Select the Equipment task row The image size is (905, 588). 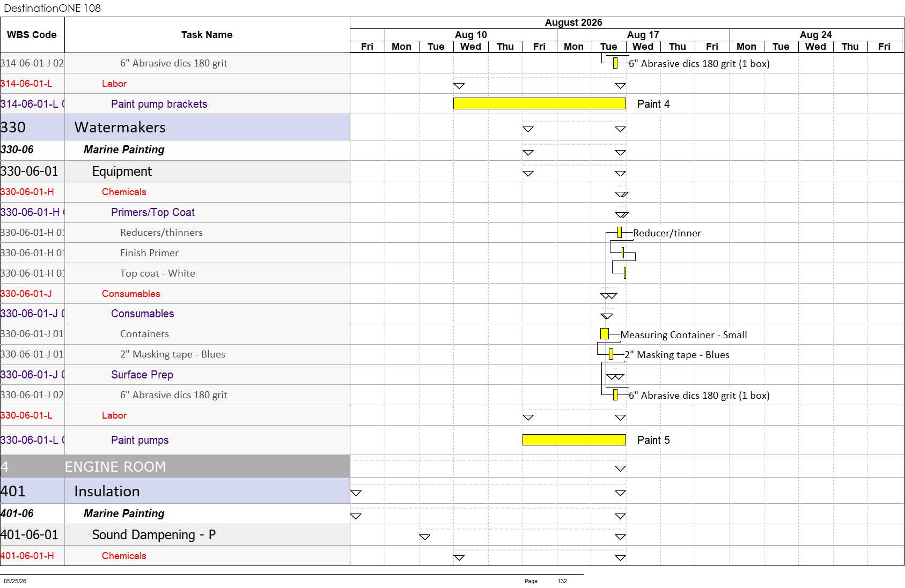(175, 171)
